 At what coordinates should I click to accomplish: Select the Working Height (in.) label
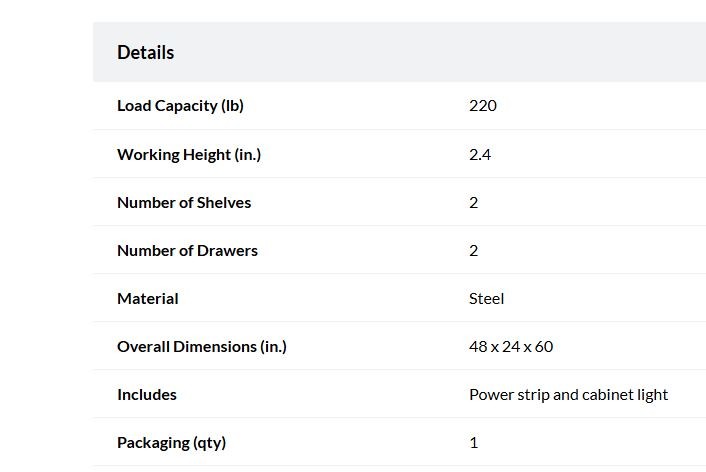click(189, 154)
